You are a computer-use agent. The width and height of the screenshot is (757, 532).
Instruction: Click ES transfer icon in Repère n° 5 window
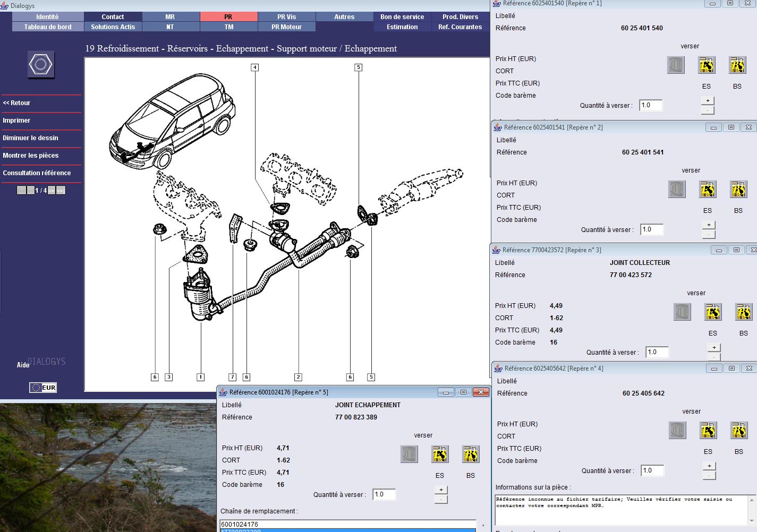point(440,454)
